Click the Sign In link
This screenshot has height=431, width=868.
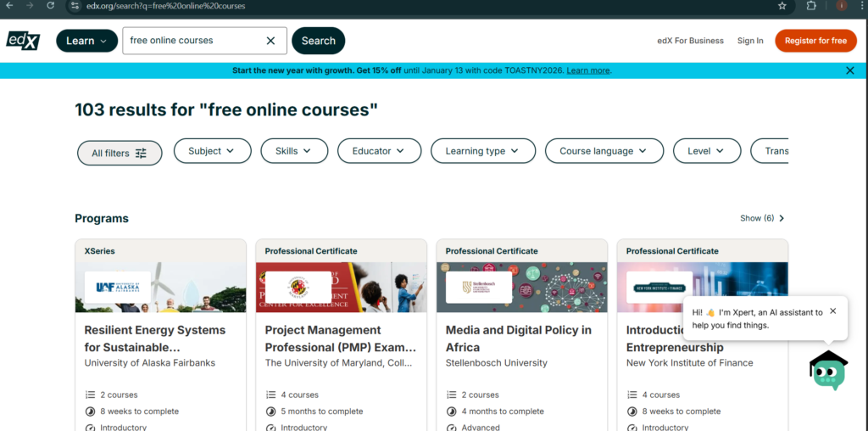pyautogui.click(x=750, y=41)
